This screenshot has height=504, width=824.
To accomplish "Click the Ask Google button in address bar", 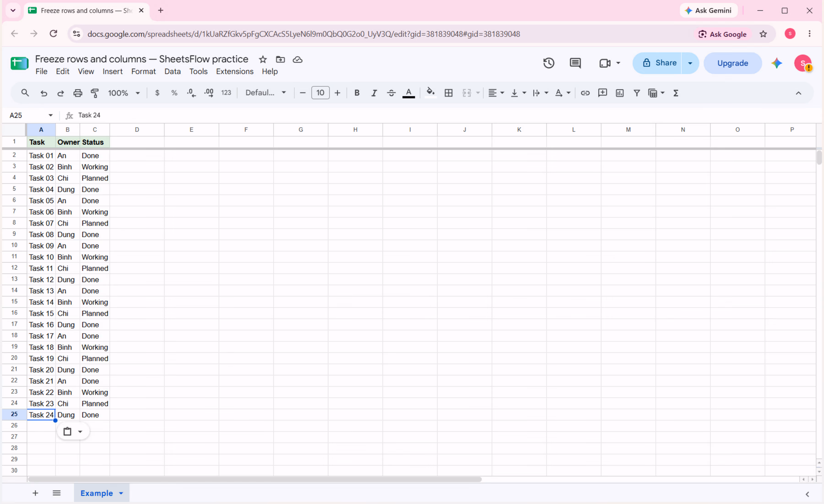I will [x=722, y=34].
